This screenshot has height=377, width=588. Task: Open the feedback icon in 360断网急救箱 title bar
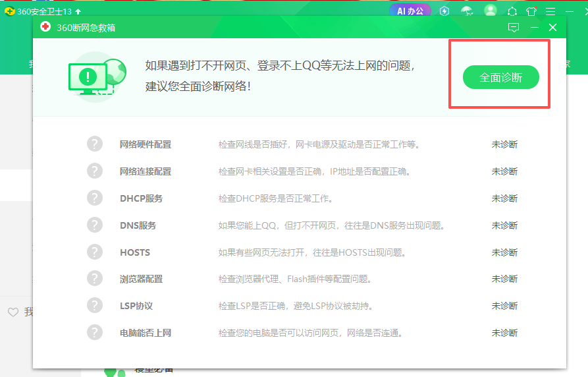click(x=514, y=27)
